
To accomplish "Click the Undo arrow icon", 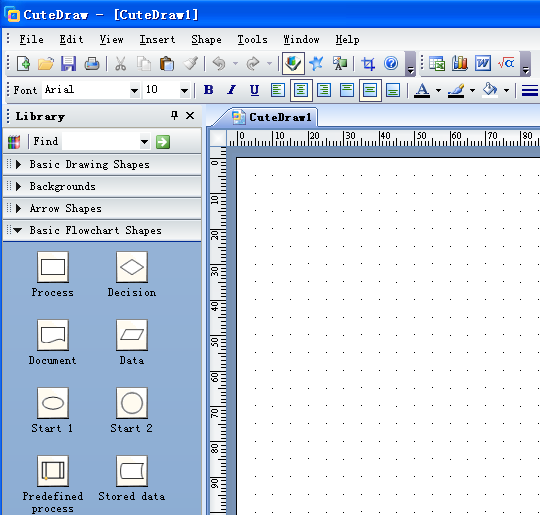I will 219,64.
